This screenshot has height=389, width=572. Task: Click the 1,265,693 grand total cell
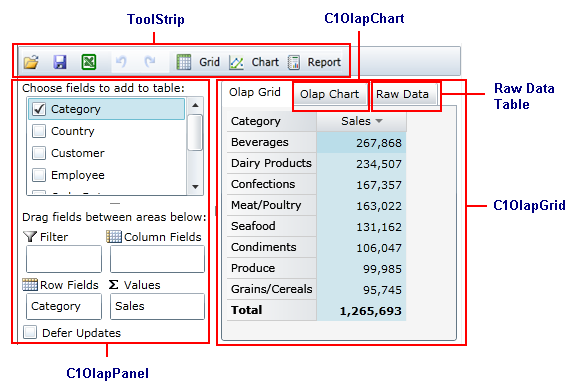[x=361, y=311]
